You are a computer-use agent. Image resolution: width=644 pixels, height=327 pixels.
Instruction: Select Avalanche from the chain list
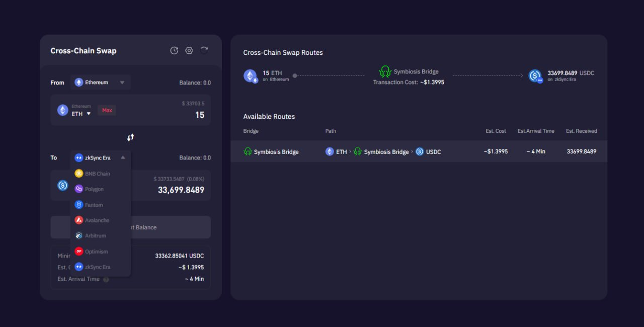[101, 220]
